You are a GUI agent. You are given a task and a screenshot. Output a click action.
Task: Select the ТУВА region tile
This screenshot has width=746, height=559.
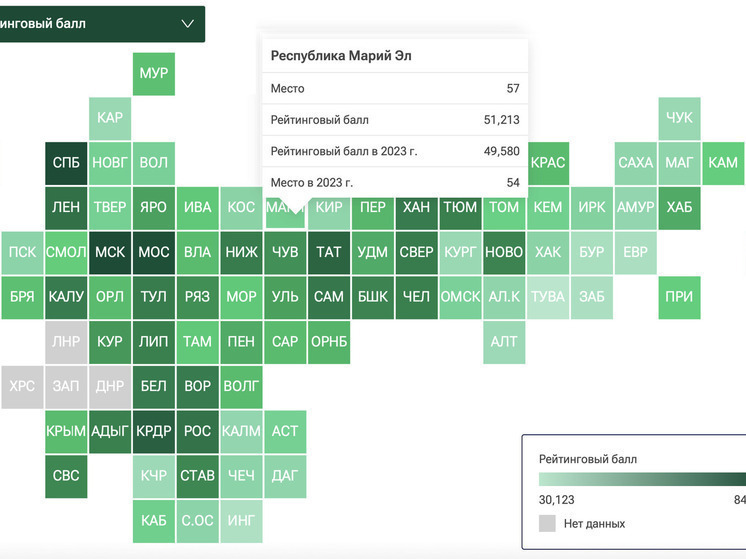548,297
